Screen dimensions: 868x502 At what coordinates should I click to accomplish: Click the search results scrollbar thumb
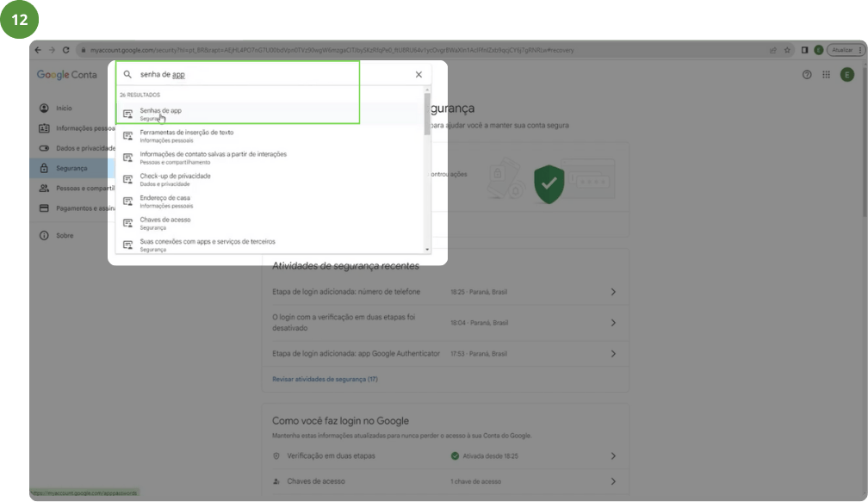[x=427, y=114]
